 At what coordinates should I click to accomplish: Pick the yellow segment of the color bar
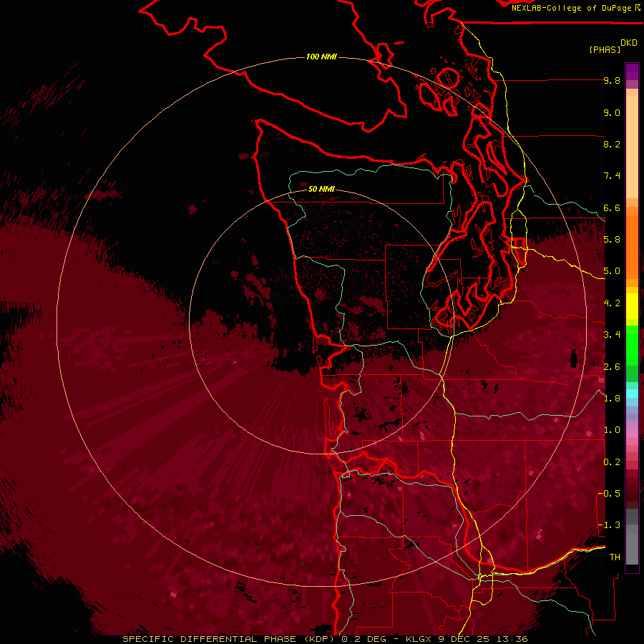click(632, 306)
